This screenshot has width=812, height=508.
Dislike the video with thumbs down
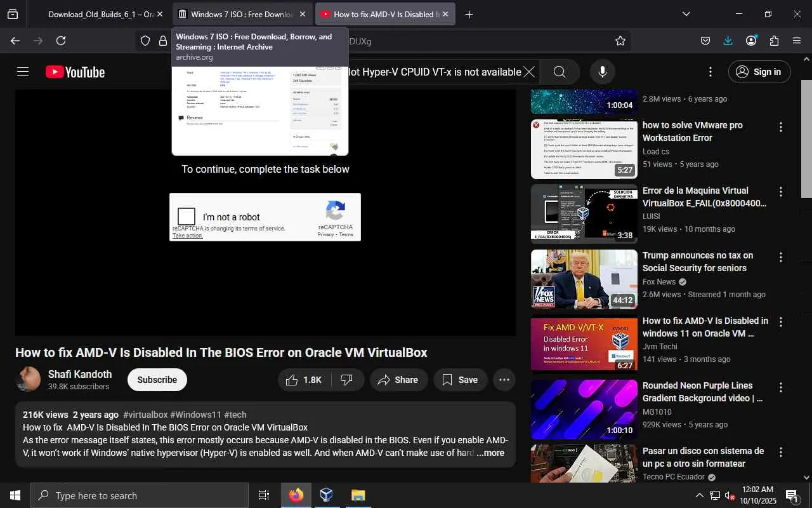[x=347, y=380]
